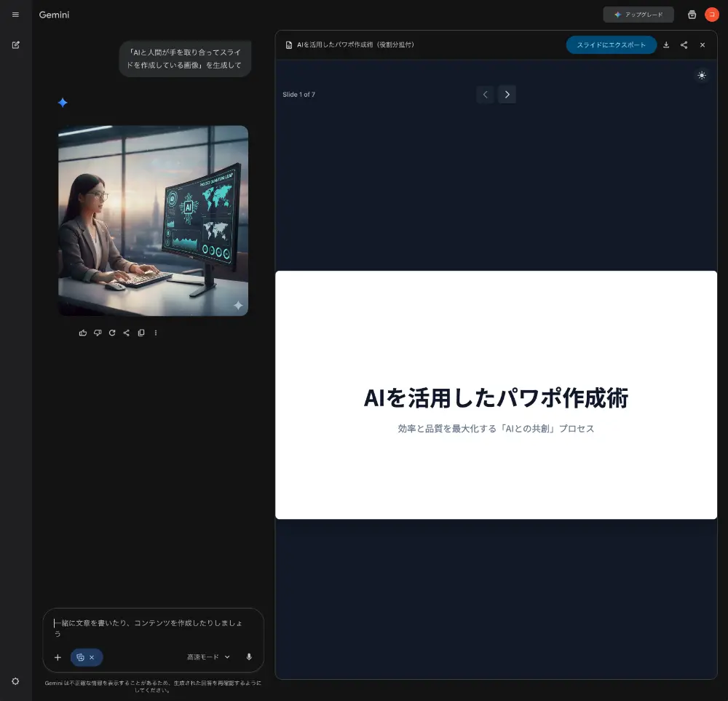This screenshot has height=701, width=728.
Task: Share the generated image response
Action: coord(127,333)
